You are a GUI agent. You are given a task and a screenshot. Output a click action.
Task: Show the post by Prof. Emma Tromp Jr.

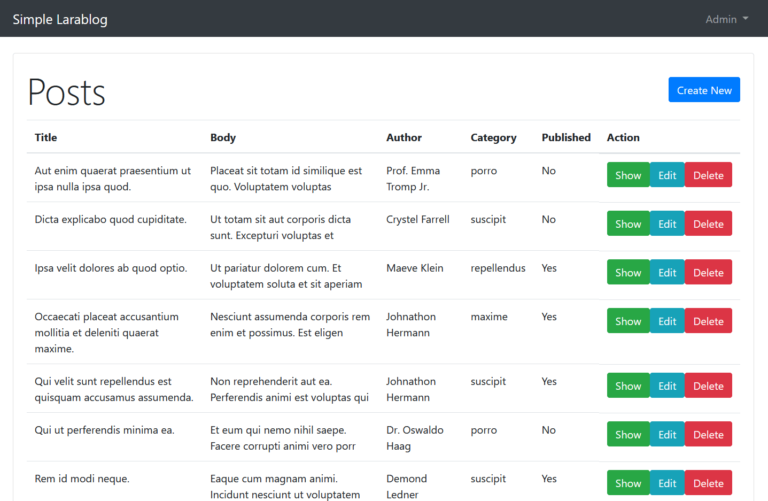(628, 175)
